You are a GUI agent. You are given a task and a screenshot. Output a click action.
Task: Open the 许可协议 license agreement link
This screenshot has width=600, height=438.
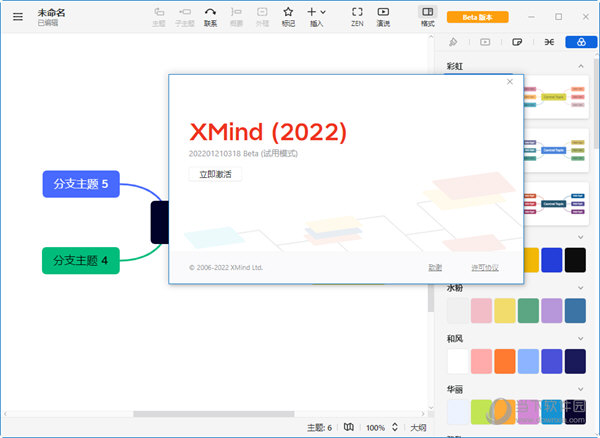pyautogui.click(x=485, y=267)
